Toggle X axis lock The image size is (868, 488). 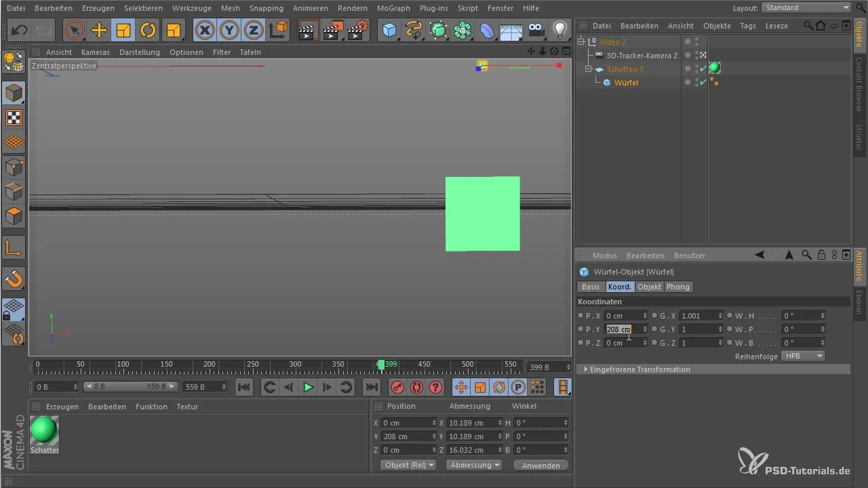click(205, 30)
